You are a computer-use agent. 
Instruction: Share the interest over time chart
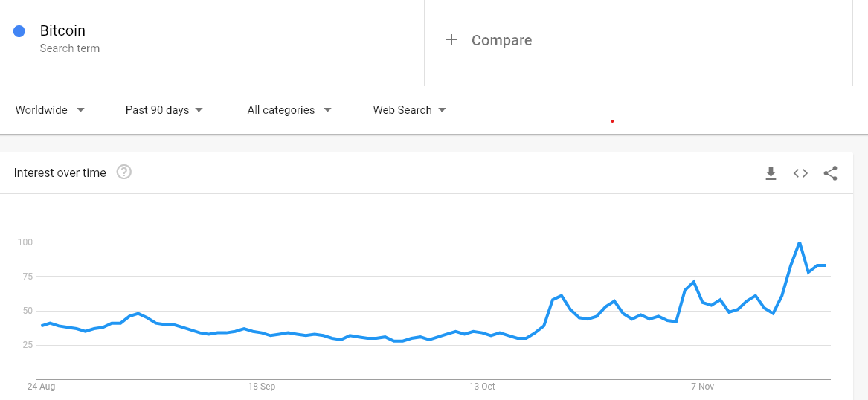click(830, 174)
